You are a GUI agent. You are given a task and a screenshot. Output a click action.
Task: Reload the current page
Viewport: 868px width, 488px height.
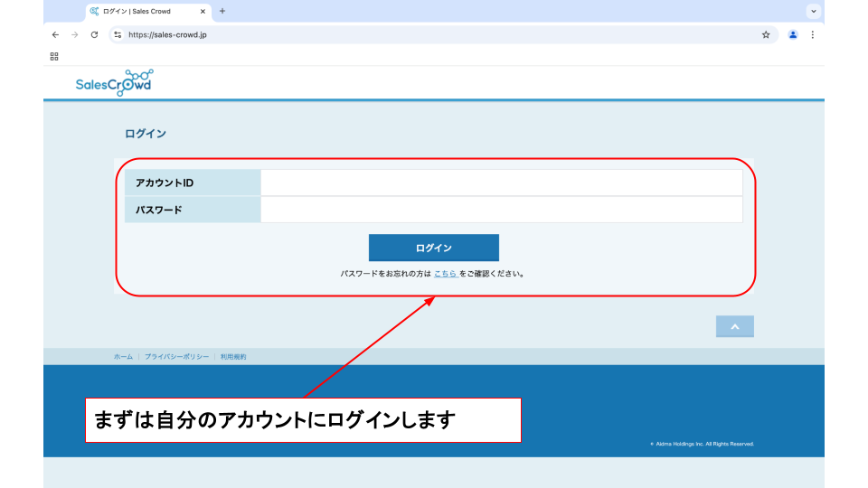[x=95, y=35]
